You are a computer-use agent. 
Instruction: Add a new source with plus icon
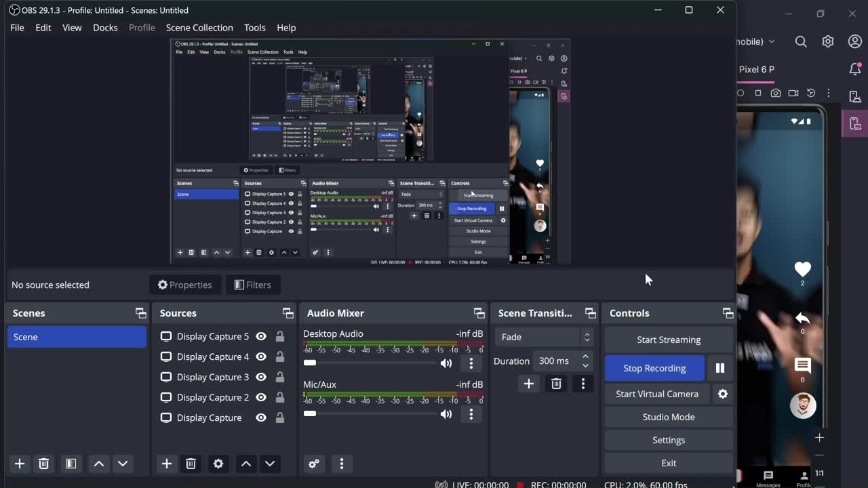[167, 464]
